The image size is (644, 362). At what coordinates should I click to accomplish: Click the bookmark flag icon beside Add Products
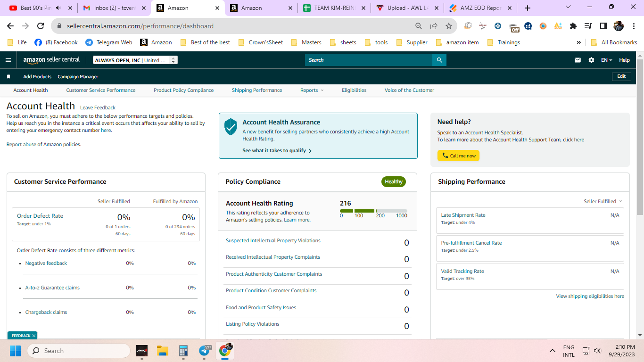(x=8, y=76)
